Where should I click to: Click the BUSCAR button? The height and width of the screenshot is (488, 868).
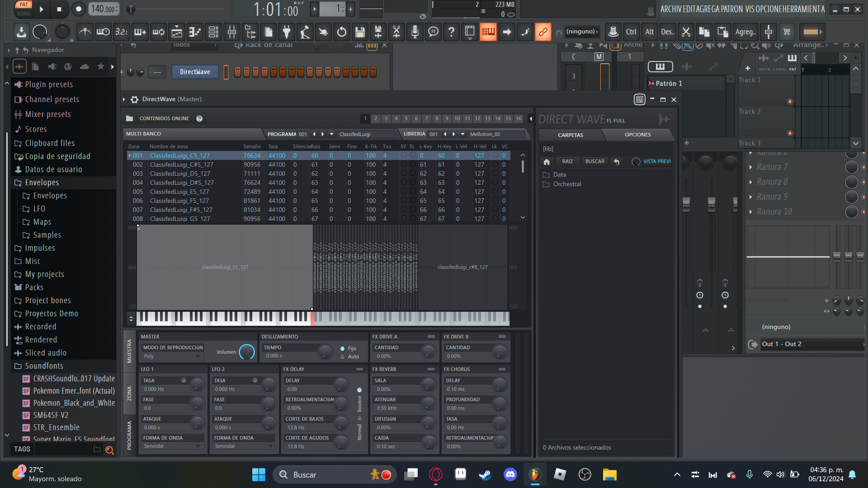coord(594,162)
